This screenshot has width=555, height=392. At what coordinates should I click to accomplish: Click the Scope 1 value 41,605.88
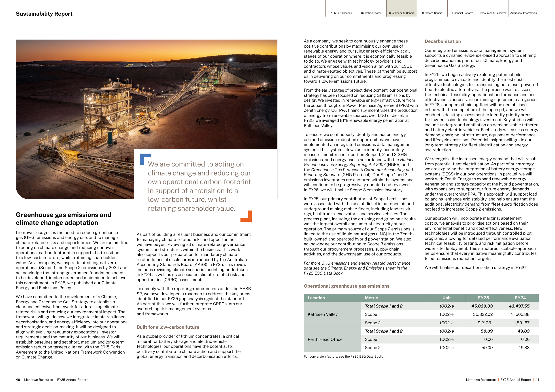[x=519, y=314]
